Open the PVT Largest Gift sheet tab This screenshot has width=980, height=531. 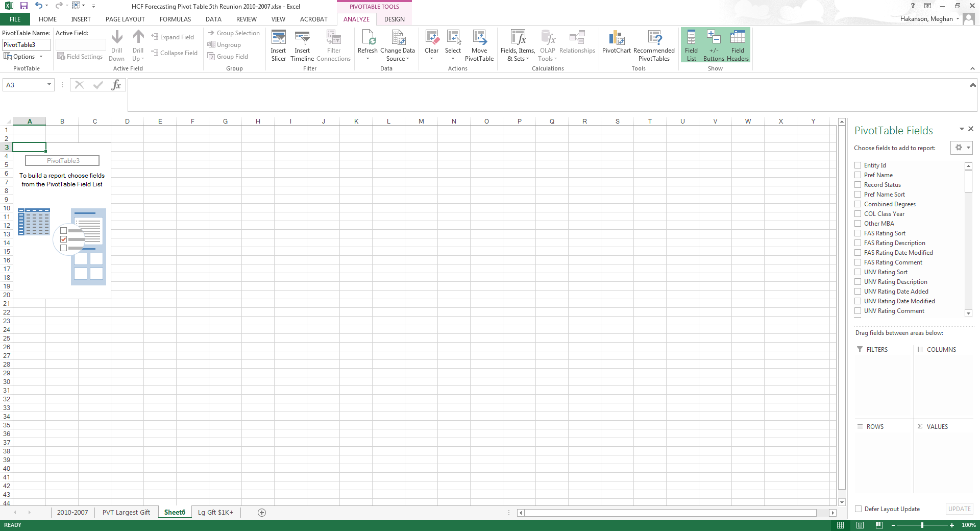[126, 513]
